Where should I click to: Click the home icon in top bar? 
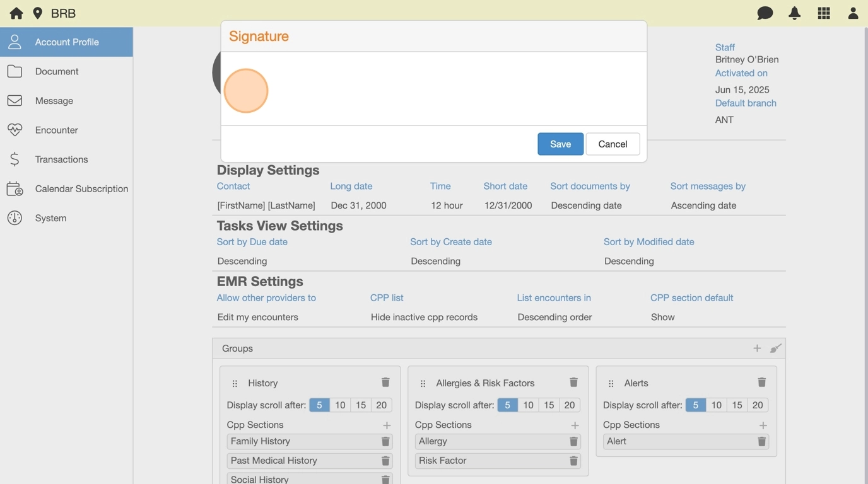pos(16,13)
